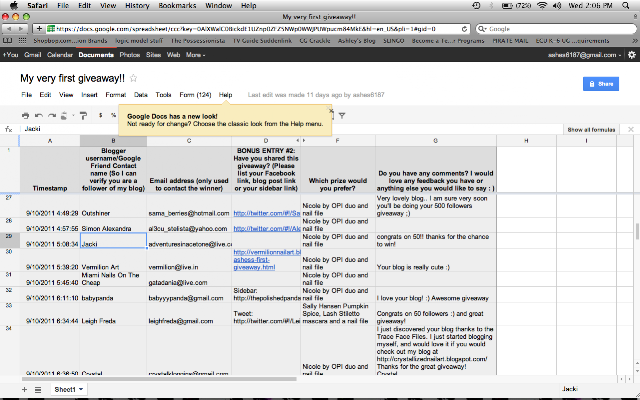Open Vermilion nail art giveaway link
This screenshot has width=640, height=400.
(x=267, y=260)
